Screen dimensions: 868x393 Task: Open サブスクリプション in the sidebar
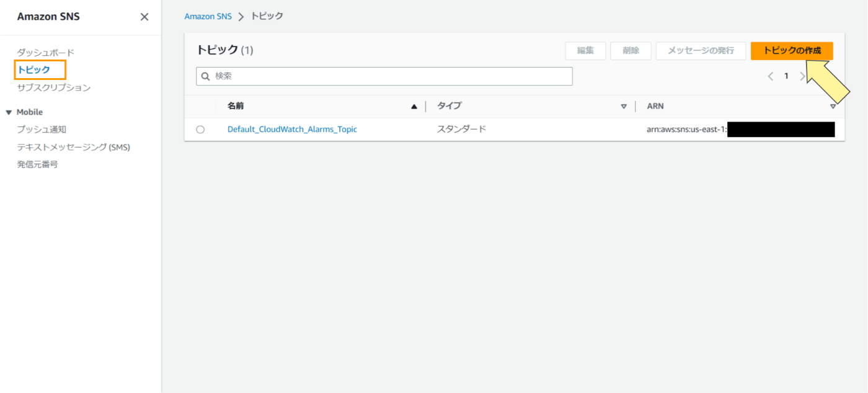pyautogui.click(x=54, y=87)
